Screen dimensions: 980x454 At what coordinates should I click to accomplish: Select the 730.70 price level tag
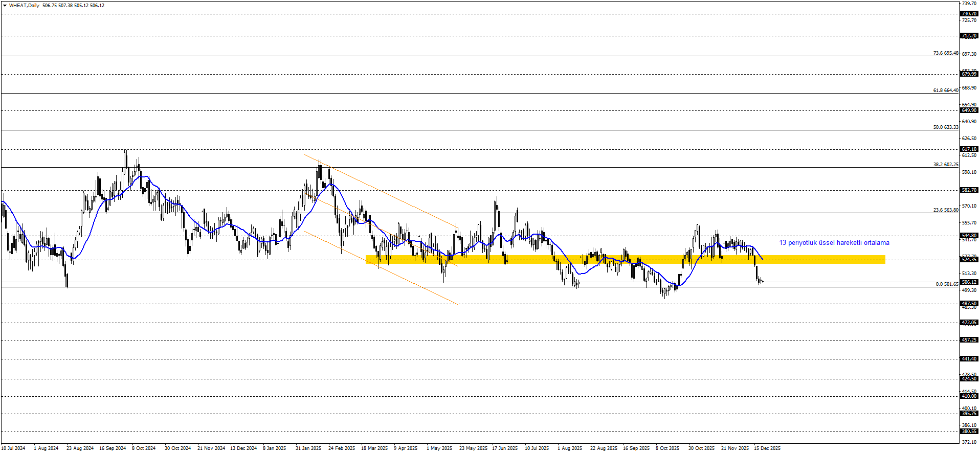coord(969,14)
